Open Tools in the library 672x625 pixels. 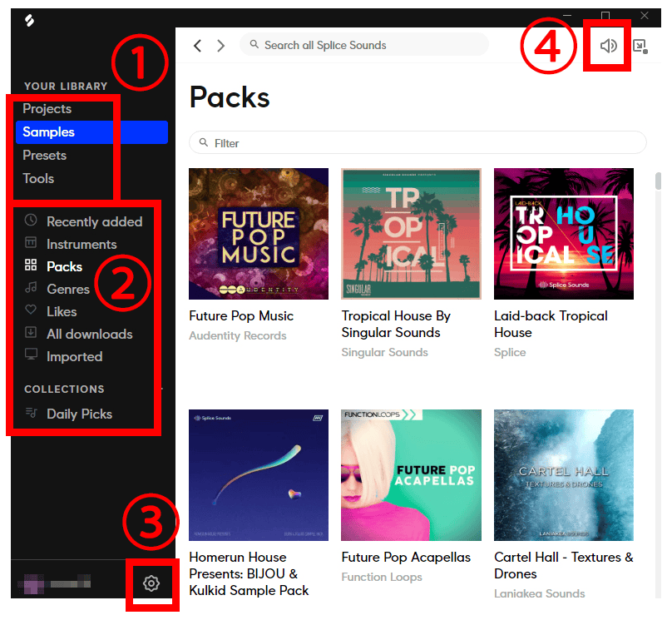[38, 178]
